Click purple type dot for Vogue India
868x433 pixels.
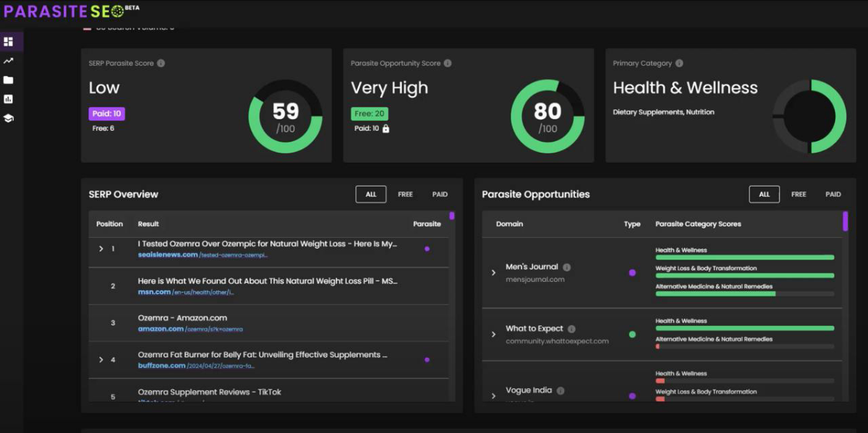point(632,396)
